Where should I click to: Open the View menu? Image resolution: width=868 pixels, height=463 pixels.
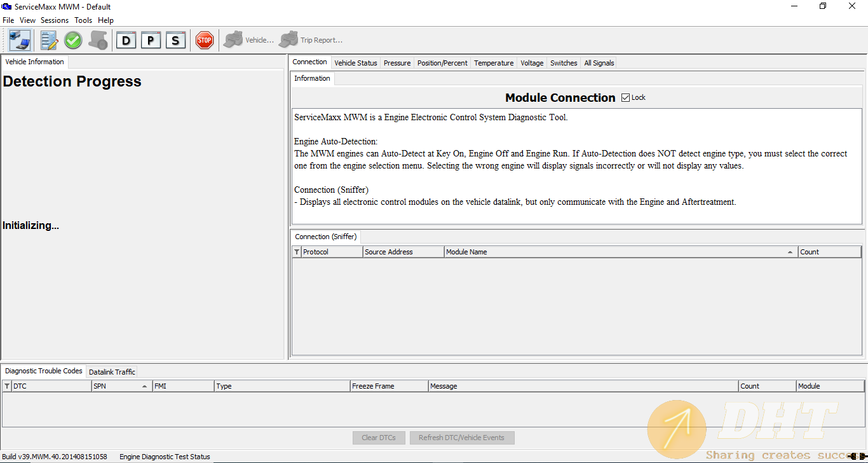(27, 20)
